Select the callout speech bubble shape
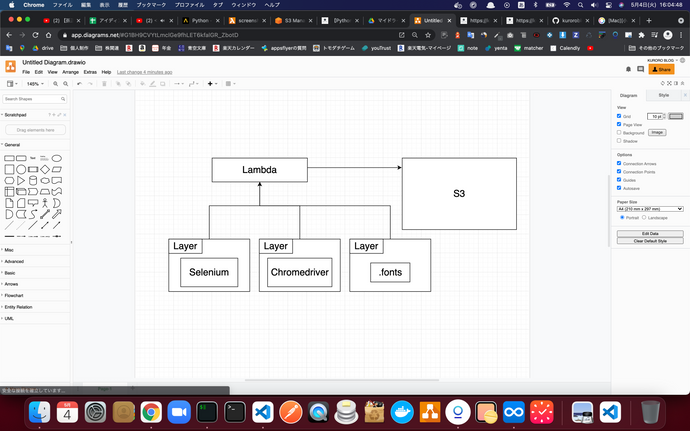The image size is (690, 431). [x=33, y=203]
